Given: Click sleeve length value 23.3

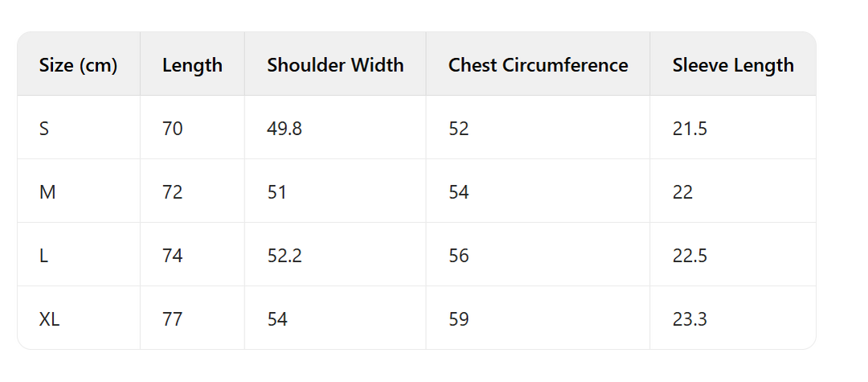Looking at the screenshot, I should (x=690, y=319).
